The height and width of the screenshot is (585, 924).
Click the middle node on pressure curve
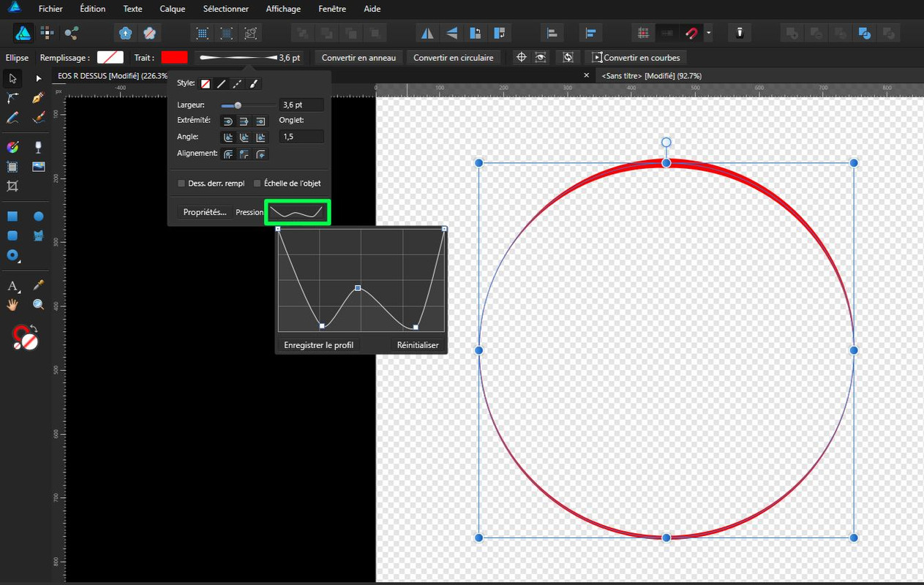[x=358, y=288]
